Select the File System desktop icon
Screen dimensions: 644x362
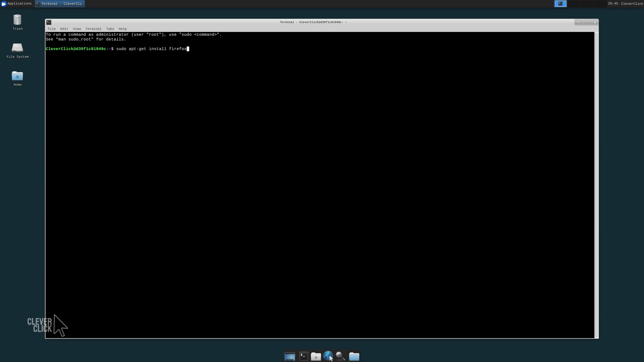[17, 48]
